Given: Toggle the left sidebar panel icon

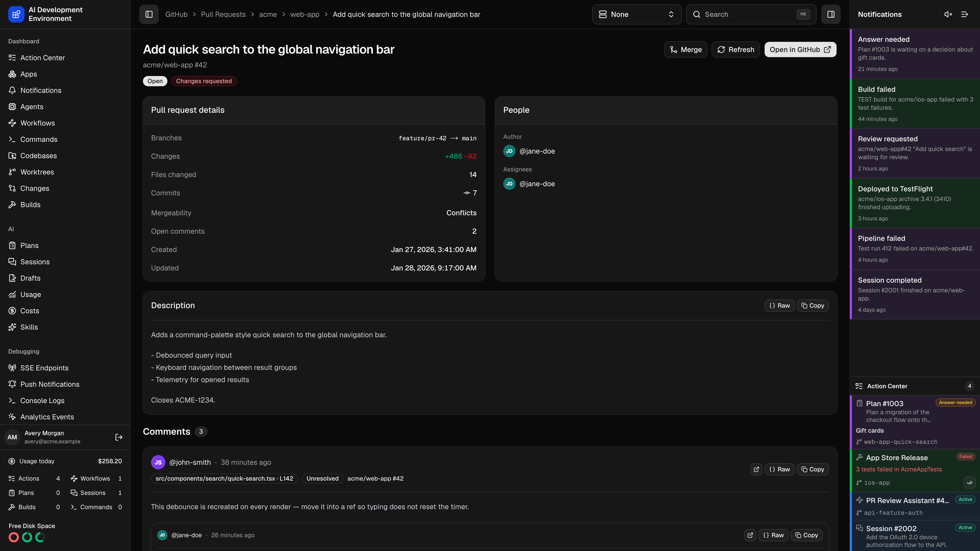Looking at the screenshot, I should [149, 15].
